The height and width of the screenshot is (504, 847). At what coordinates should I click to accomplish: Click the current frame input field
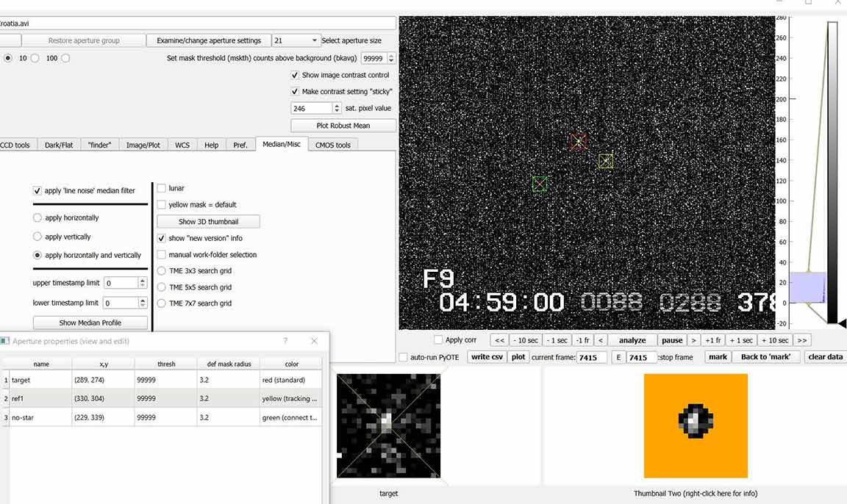coord(592,357)
